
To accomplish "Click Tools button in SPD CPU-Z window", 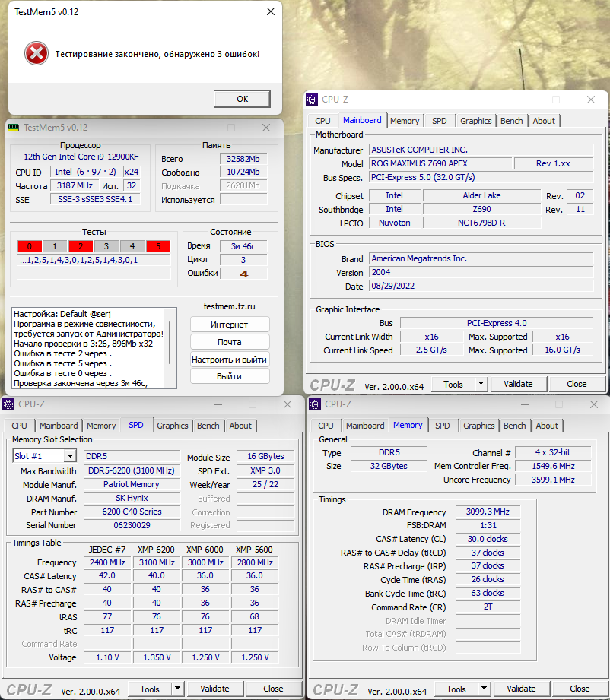I will tap(150, 689).
